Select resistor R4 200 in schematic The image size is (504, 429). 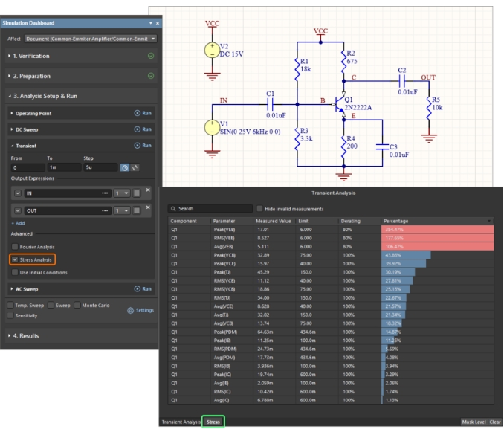[x=343, y=146]
